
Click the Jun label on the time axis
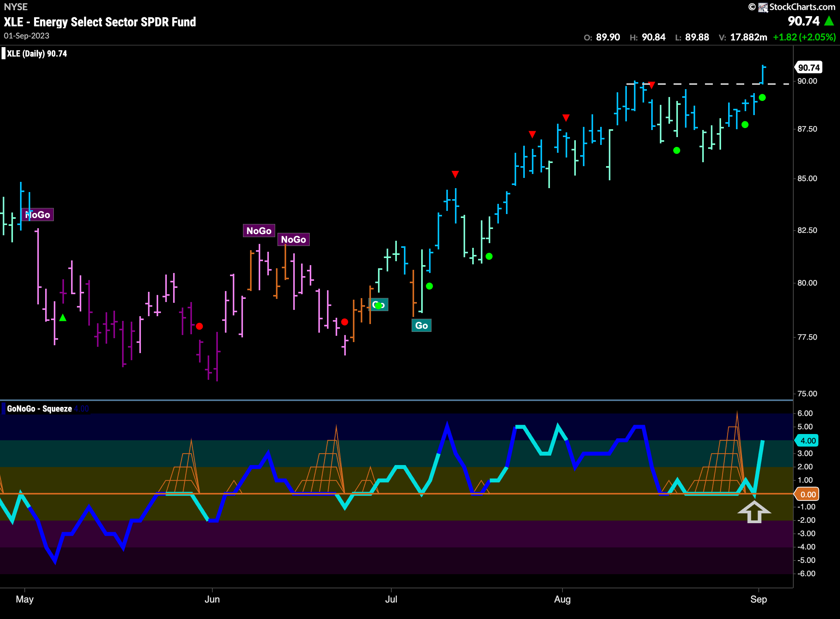[x=212, y=599]
